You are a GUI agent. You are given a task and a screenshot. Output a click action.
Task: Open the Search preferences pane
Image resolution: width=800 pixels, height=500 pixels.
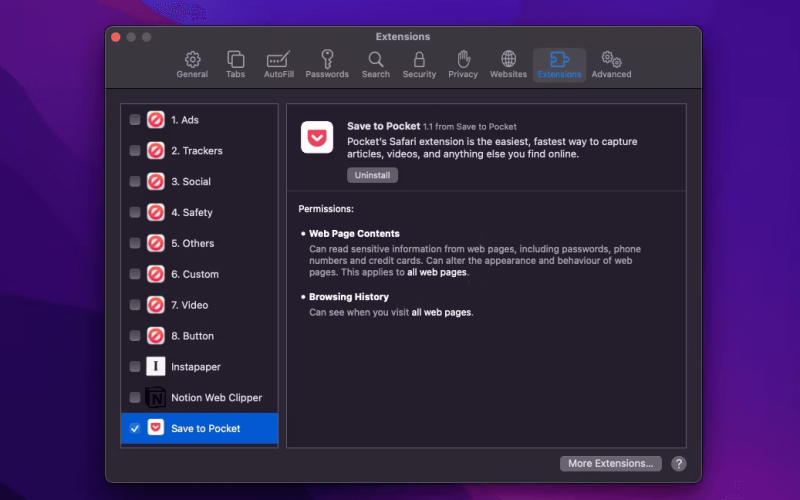point(376,64)
